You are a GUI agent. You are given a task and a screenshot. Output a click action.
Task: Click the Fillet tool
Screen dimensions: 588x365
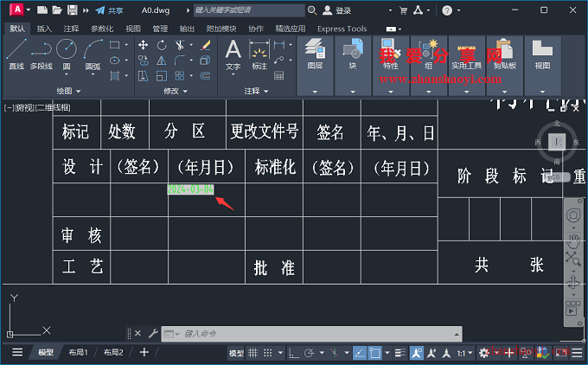coord(180,61)
